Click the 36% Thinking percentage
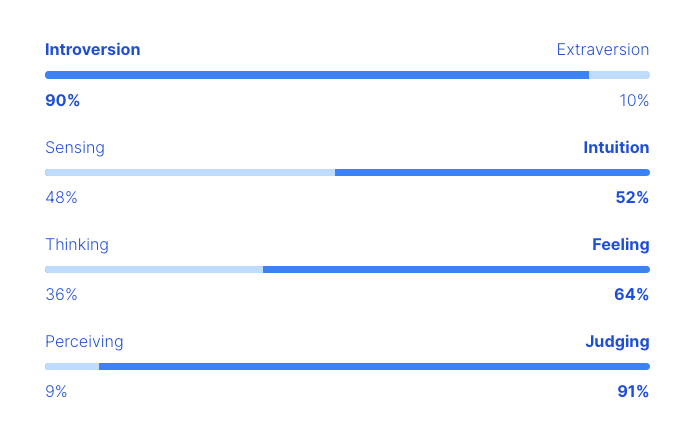The height and width of the screenshot is (443, 695). coord(61,294)
